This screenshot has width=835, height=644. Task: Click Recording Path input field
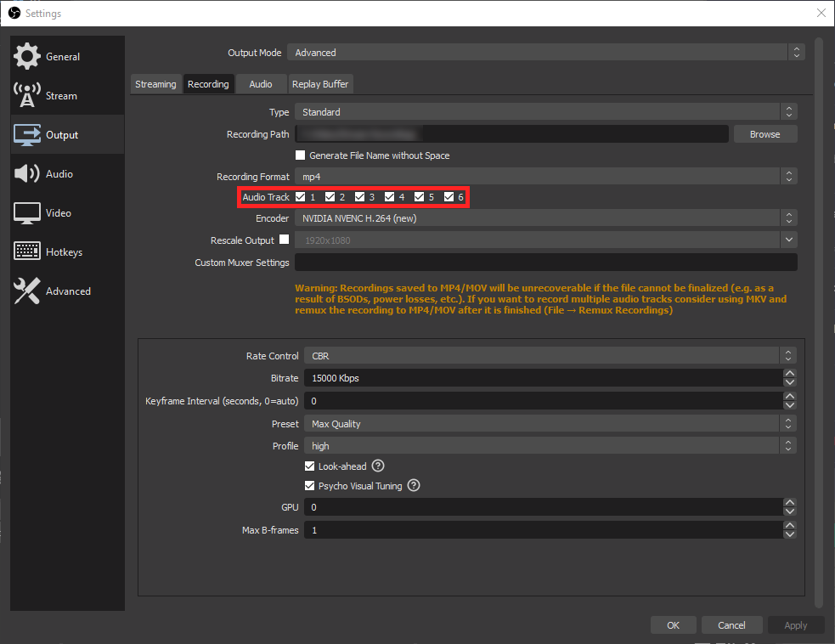[x=511, y=134]
